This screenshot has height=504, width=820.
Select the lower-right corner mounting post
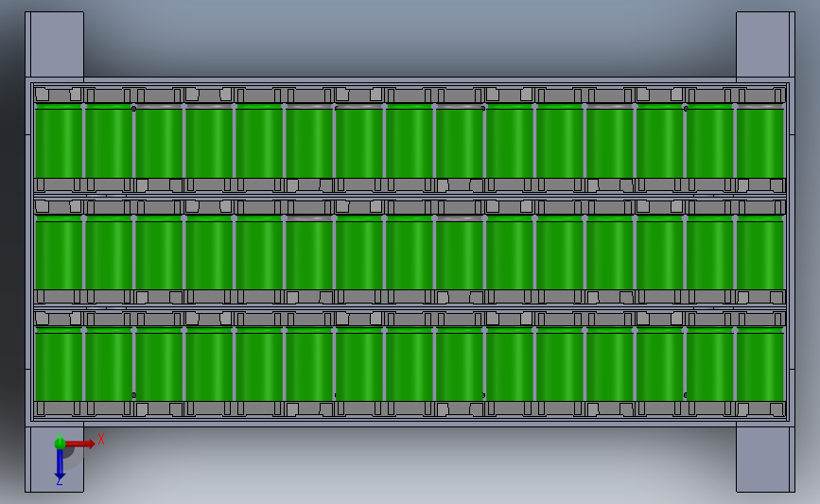tap(765, 458)
